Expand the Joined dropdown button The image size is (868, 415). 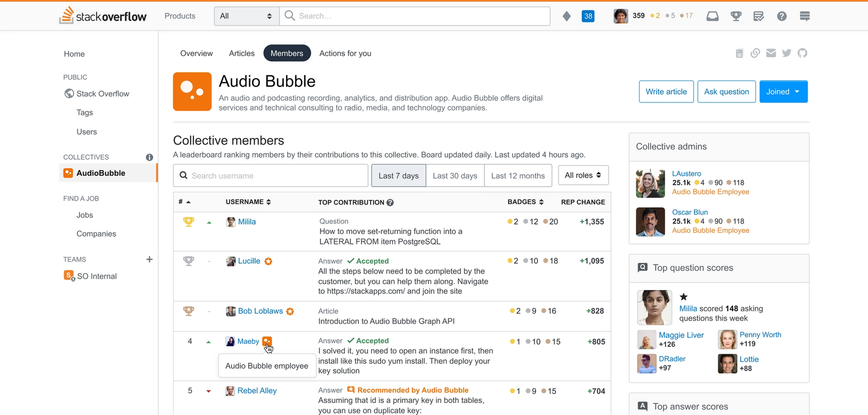pos(783,92)
